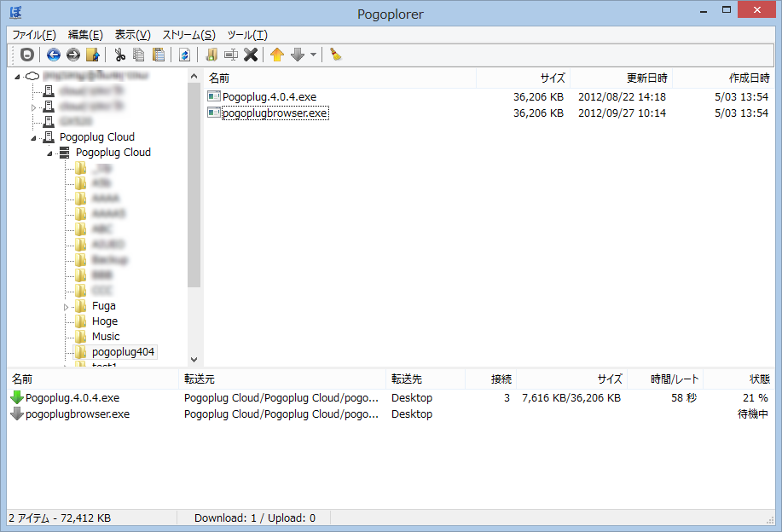Click the 21 % transfer status

pyautogui.click(x=755, y=398)
